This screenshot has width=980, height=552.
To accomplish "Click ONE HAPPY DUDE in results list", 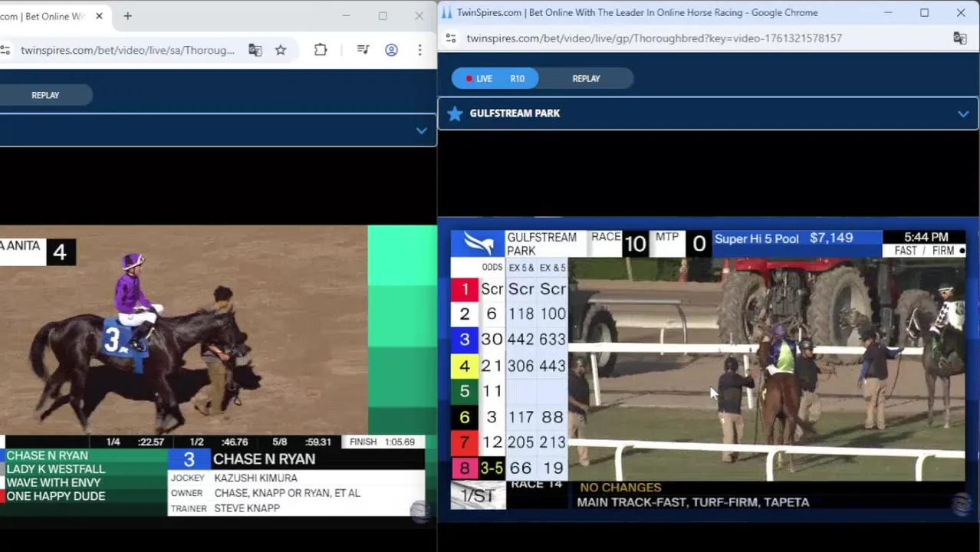I will [55, 496].
